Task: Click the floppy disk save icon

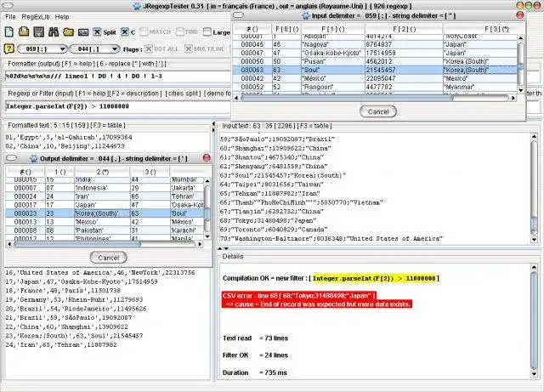Action: (x=38, y=32)
